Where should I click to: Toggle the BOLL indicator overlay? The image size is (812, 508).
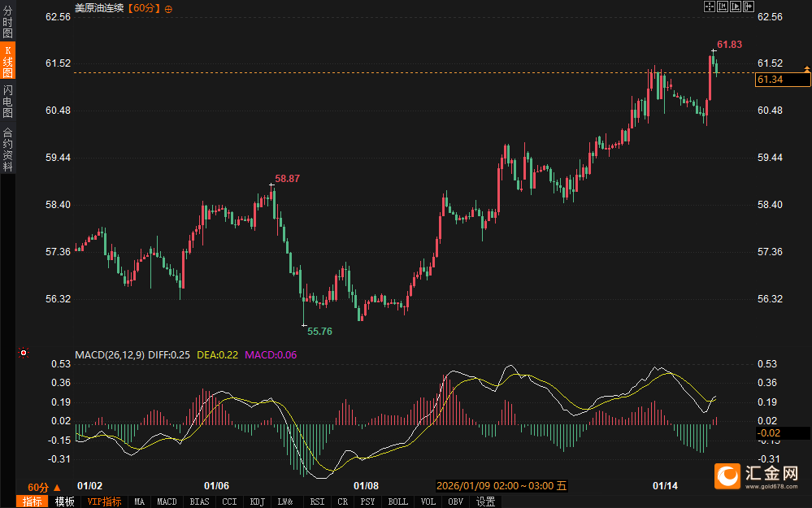tap(397, 501)
